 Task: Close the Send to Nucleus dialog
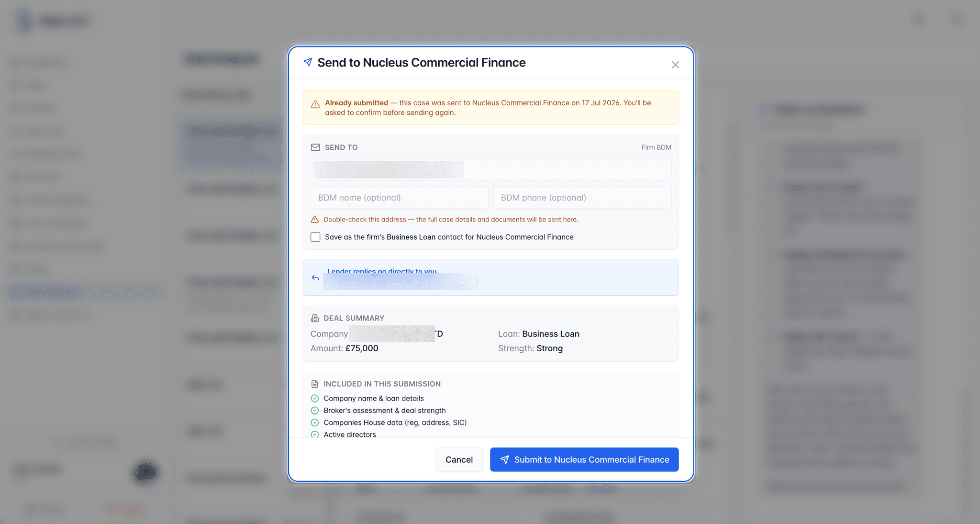[675, 65]
